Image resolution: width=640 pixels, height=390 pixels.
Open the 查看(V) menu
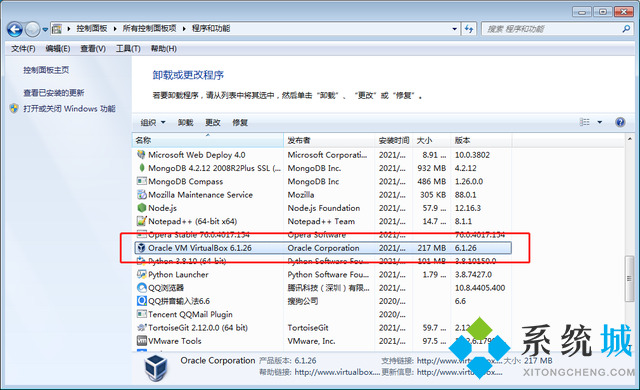tap(93, 49)
